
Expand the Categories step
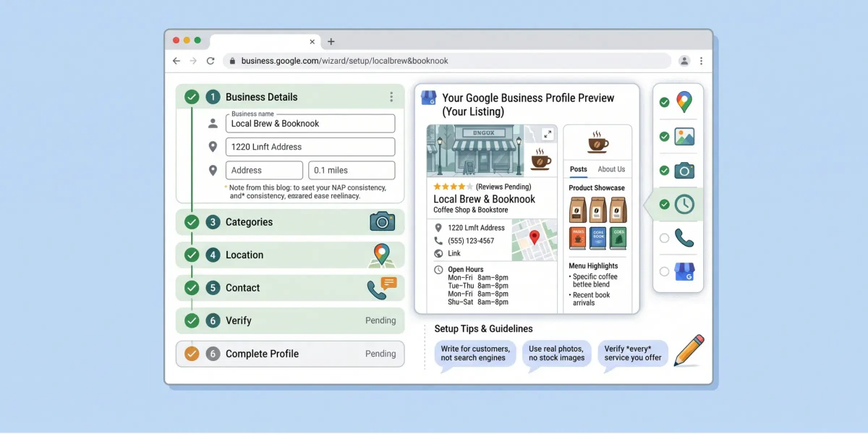coord(290,222)
